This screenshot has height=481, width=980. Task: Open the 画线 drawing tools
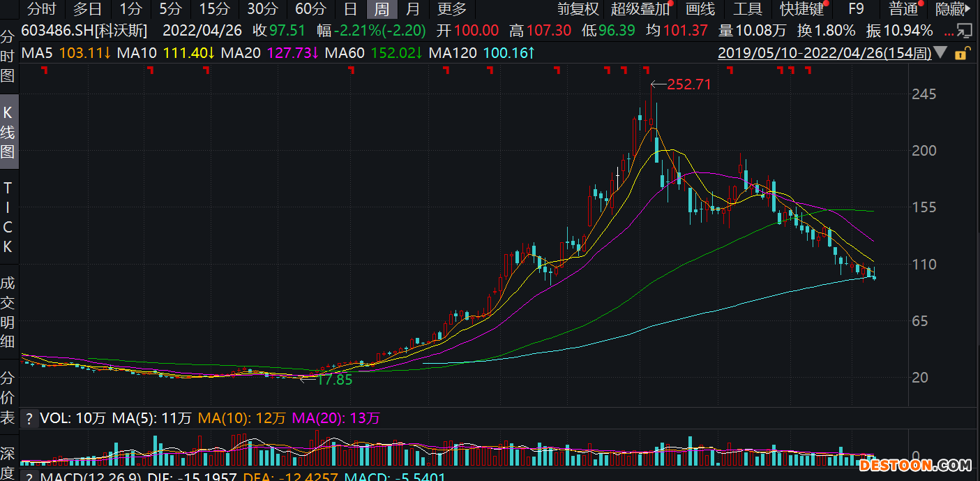tap(700, 9)
